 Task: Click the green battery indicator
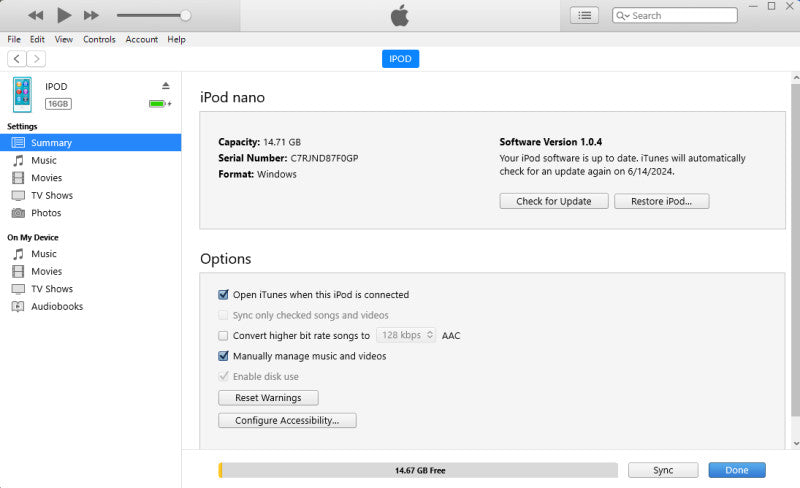point(157,104)
